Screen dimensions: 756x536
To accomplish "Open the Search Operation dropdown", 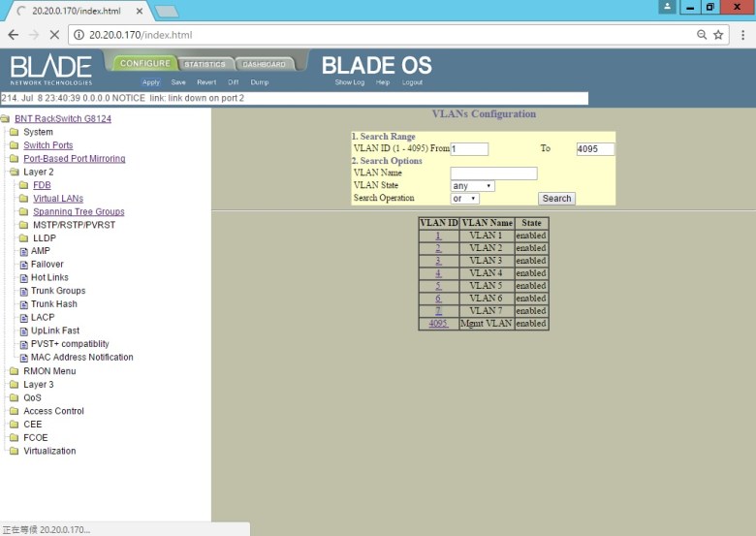I will pos(465,198).
